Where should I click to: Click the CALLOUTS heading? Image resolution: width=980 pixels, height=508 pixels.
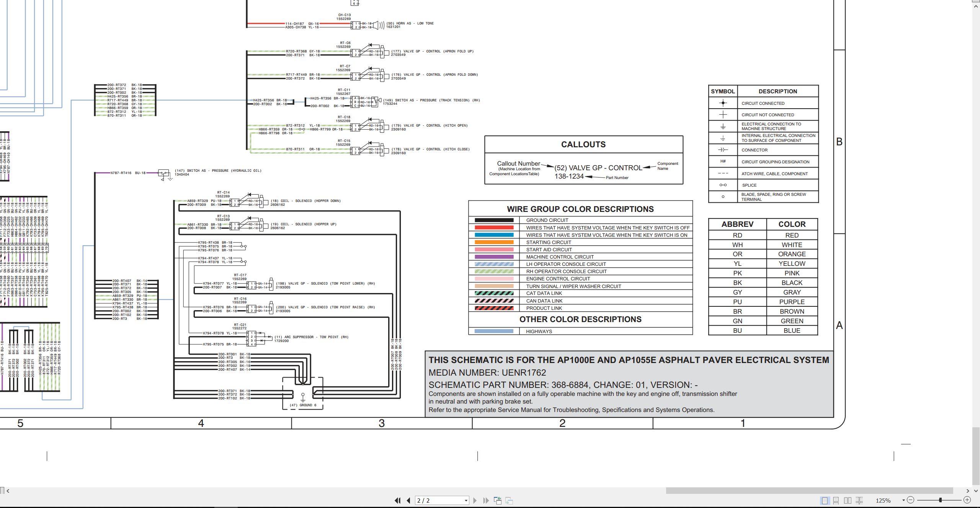click(x=583, y=145)
